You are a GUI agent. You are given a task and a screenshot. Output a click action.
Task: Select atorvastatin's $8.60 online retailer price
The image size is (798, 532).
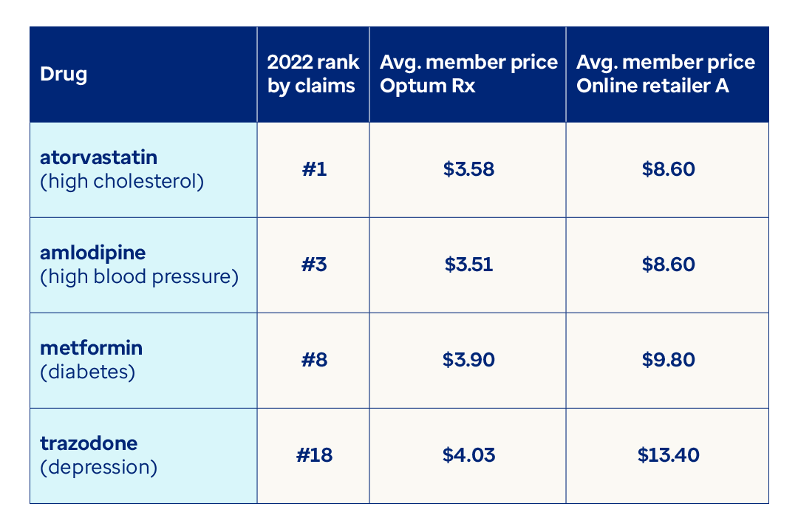tap(668, 169)
